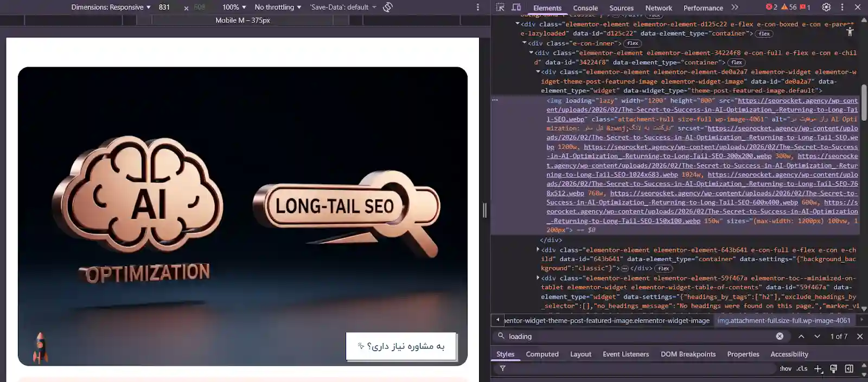Open the 100% zoom dropdown

(234, 8)
